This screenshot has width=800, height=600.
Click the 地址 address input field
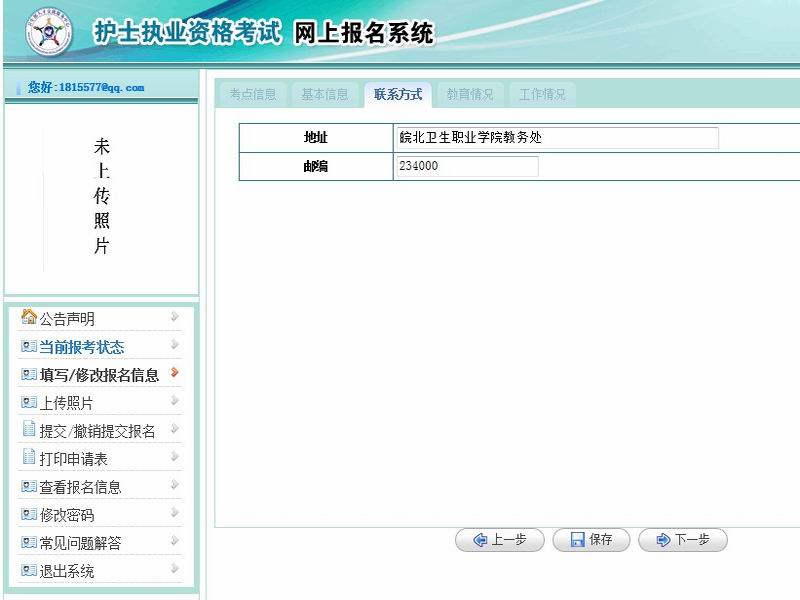pyautogui.click(x=556, y=138)
